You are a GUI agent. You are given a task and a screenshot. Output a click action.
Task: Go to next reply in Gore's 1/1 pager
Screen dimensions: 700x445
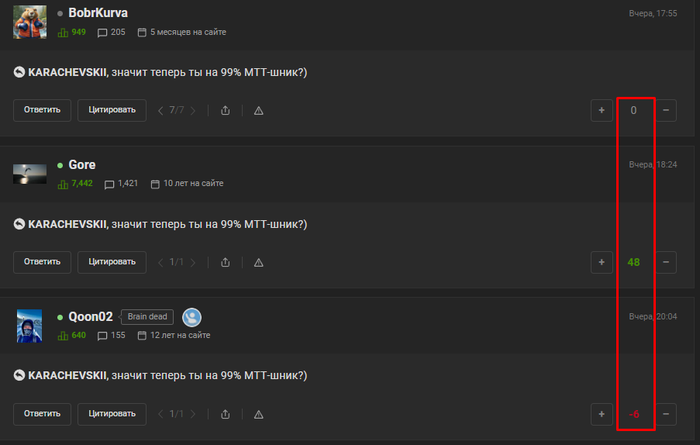[x=193, y=262]
